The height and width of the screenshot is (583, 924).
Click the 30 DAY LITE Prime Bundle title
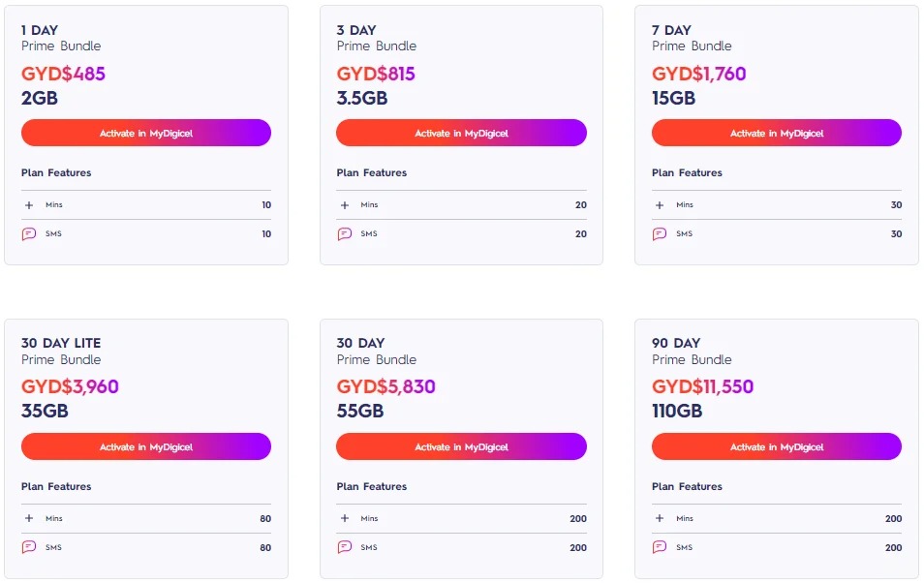point(61,352)
